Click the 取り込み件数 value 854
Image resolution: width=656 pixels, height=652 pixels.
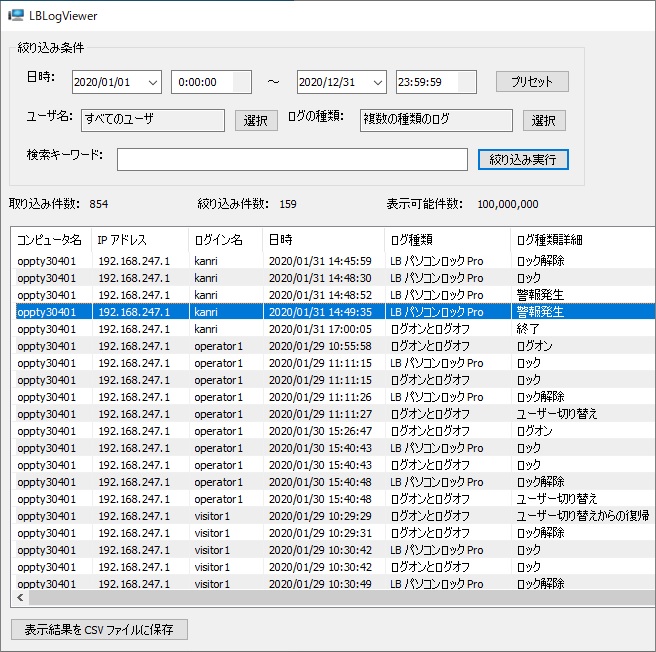[99, 204]
